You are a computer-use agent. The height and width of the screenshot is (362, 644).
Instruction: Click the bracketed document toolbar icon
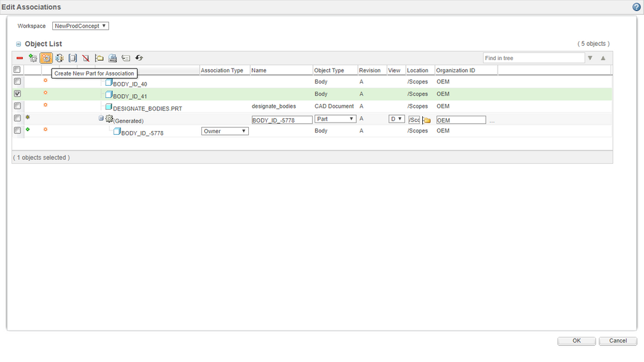tap(73, 58)
